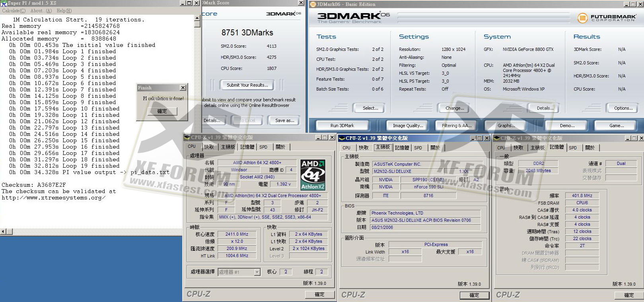Click the AMD Athlon 64 X2 logo
Screen dimensions: 644x302
point(313,174)
